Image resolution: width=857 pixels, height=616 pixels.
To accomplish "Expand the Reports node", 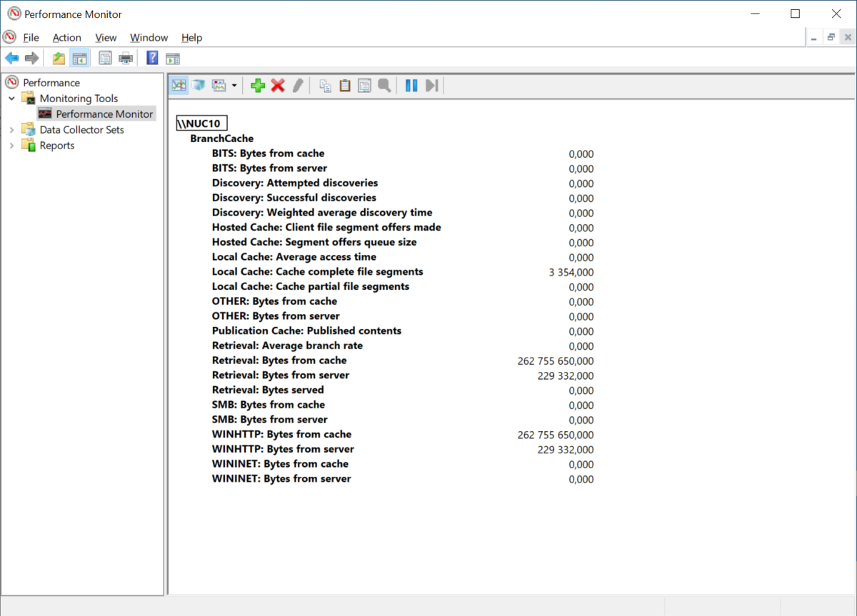I will pyautogui.click(x=11, y=146).
